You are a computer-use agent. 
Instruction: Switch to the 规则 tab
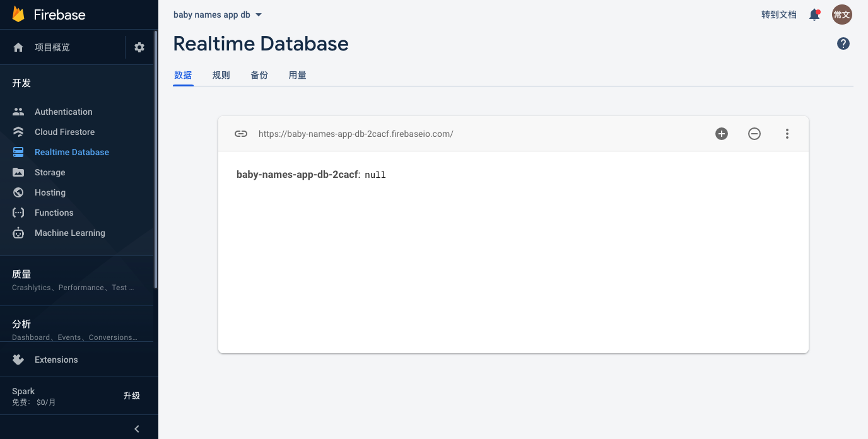pos(221,74)
